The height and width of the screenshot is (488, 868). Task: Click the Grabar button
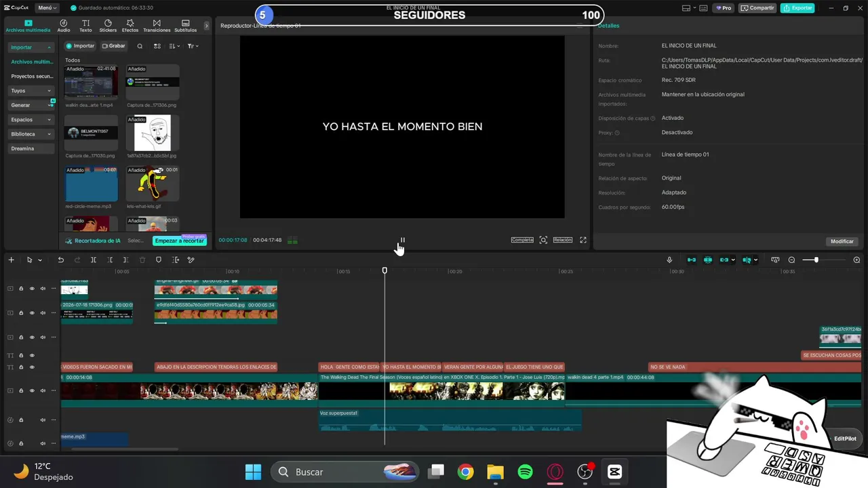pyautogui.click(x=114, y=46)
